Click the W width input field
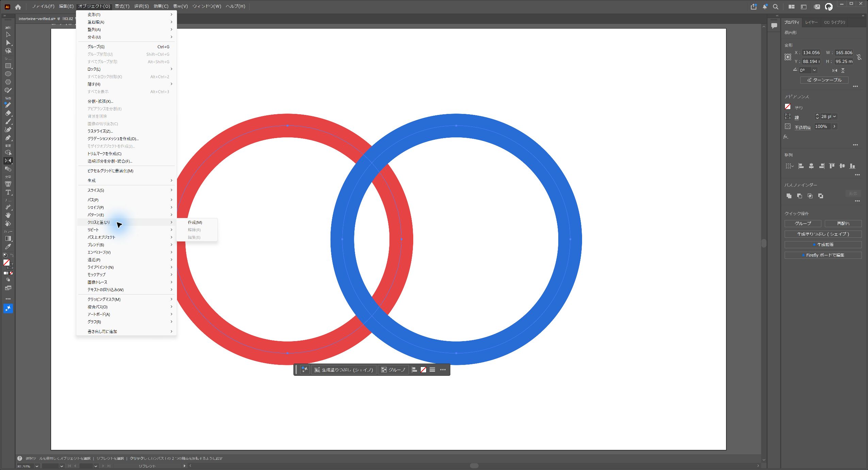This screenshot has height=470, width=868. point(844,53)
